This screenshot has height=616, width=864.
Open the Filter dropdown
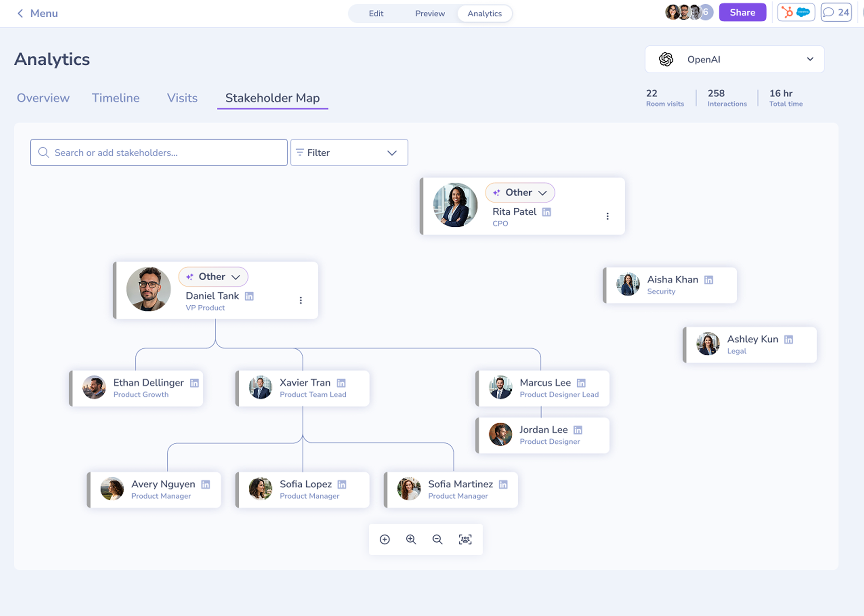click(x=349, y=153)
